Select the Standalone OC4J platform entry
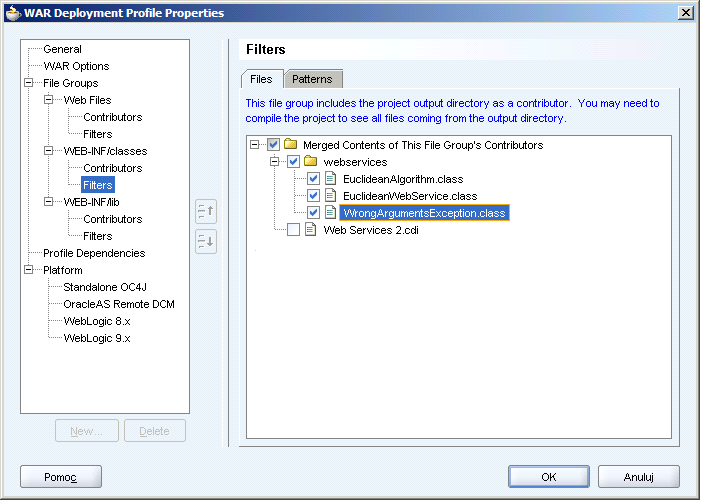 (x=105, y=287)
